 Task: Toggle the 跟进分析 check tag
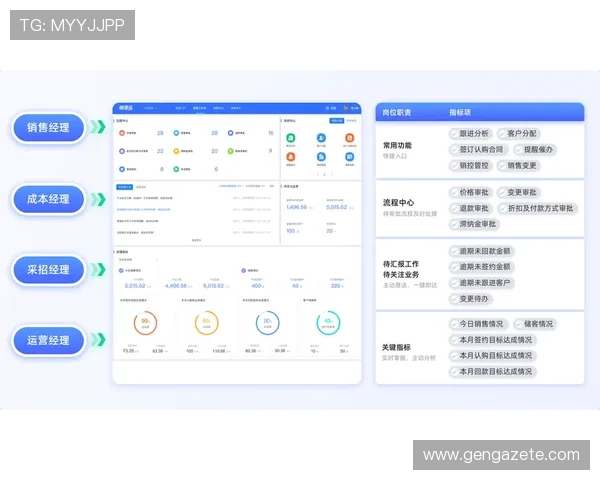pos(470,134)
